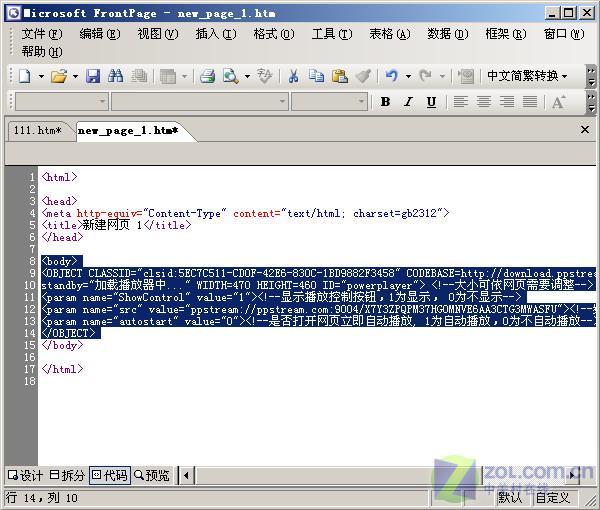
Task: Copy the selection with the Copy icon
Action: click(x=316, y=76)
